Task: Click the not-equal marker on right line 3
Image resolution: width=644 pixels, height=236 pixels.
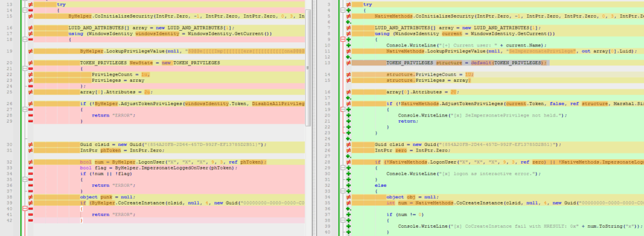Action: pyautogui.click(x=348, y=4)
